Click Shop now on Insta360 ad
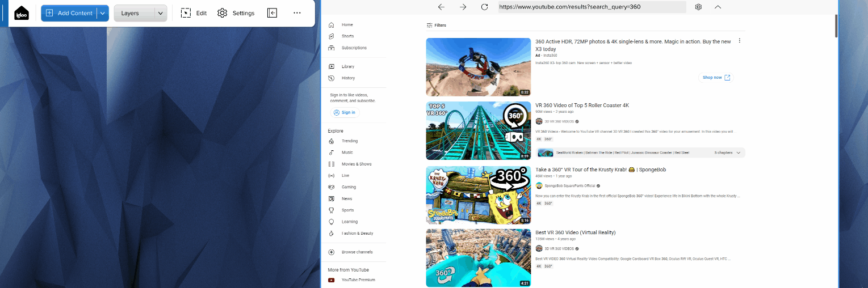The image size is (868, 288). 716,78
